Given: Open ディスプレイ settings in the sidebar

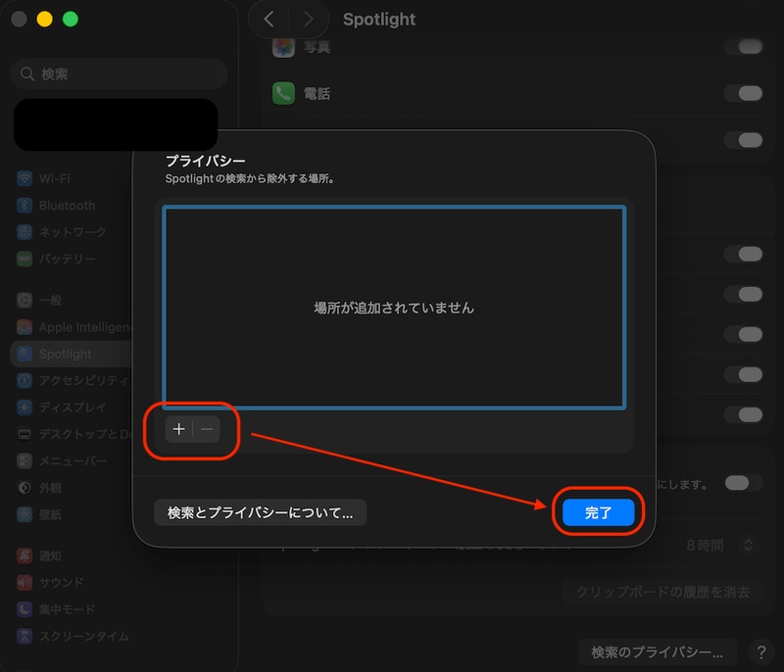Looking at the screenshot, I should pyautogui.click(x=73, y=408).
